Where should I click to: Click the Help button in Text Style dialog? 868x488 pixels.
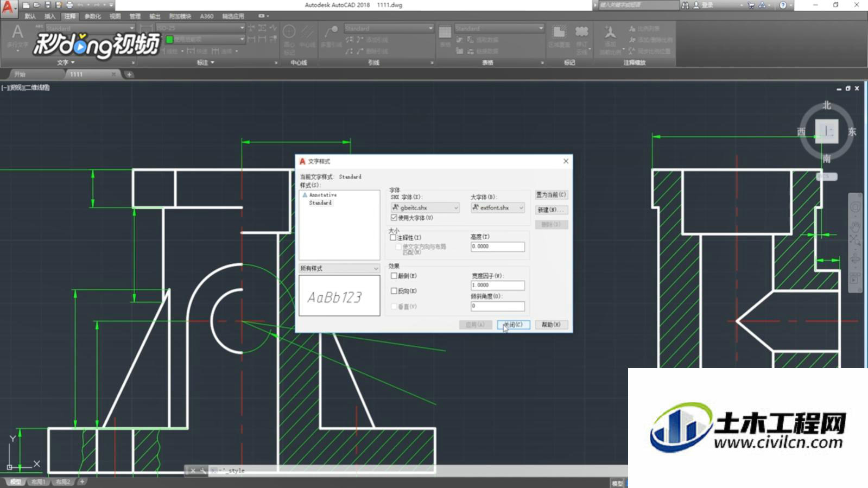551,325
